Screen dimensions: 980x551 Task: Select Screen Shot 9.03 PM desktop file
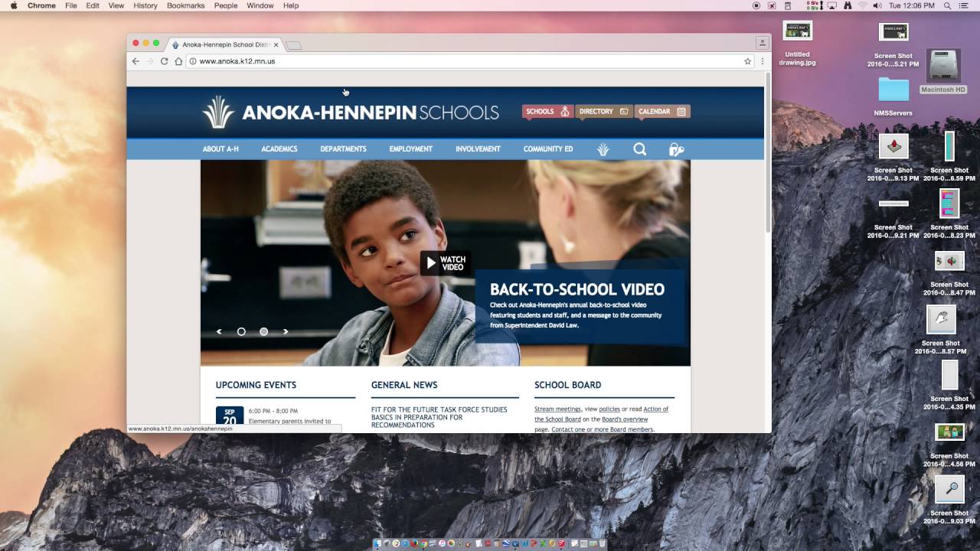click(949, 500)
